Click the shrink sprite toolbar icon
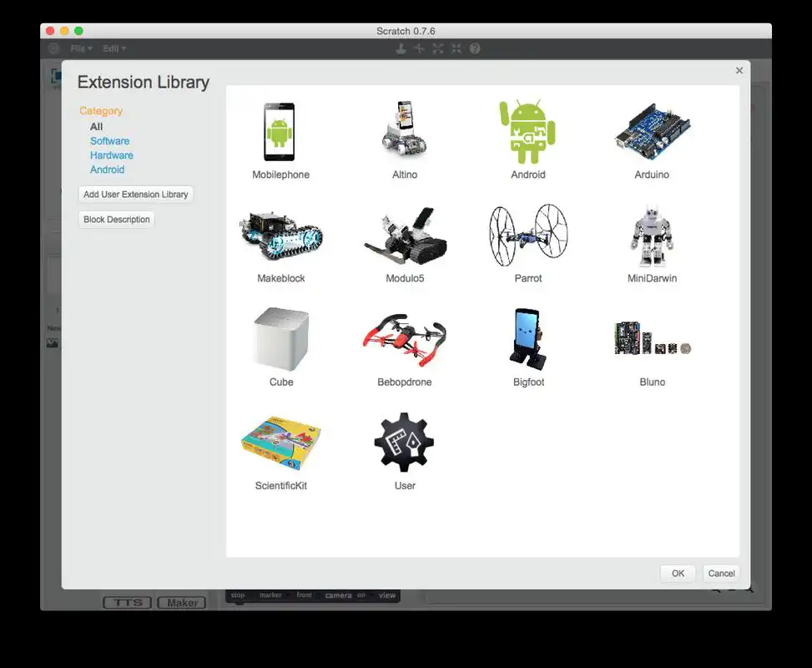The height and width of the screenshot is (668, 812). click(x=456, y=48)
